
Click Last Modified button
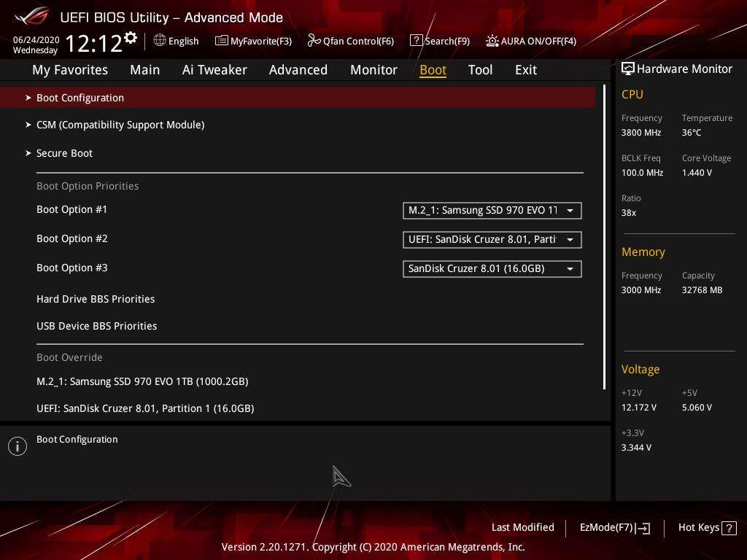tap(522, 527)
